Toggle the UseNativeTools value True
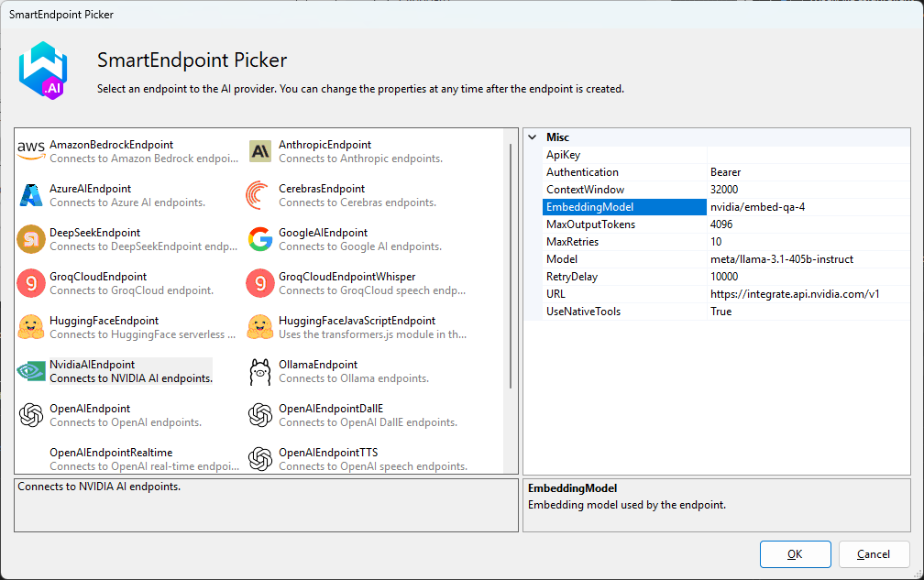Viewport: 924px width, 580px height. (x=808, y=312)
